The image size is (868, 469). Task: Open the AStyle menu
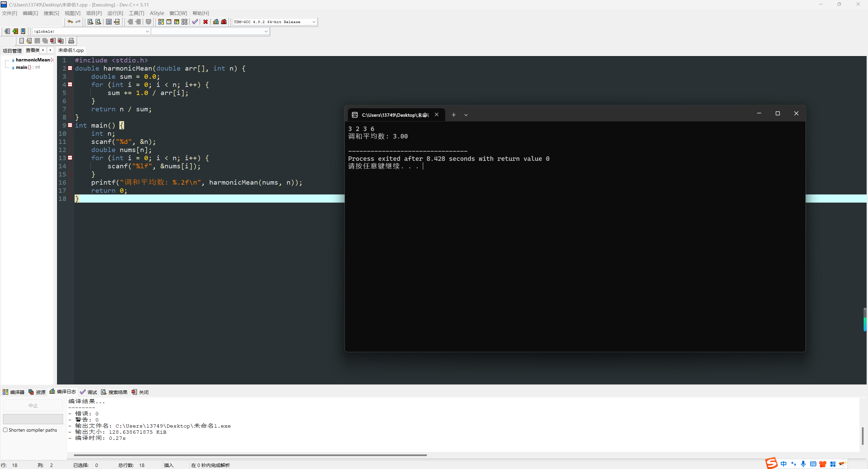pos(157,13)
